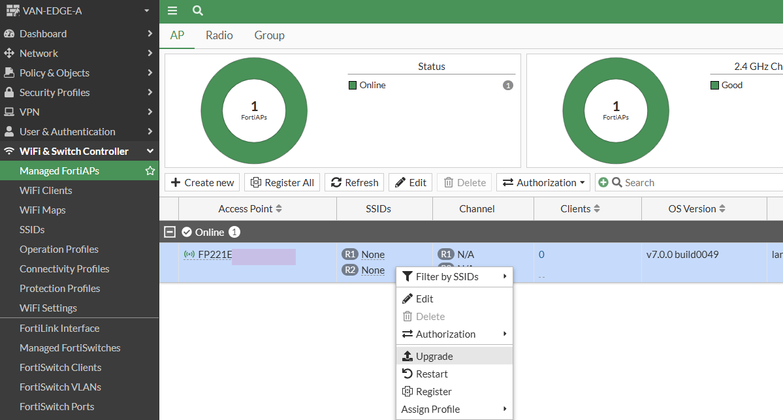This screenshot has height=420, width=783.
Task: Open the Authorization toolbar dropdown
Action: tap(543, 183)
